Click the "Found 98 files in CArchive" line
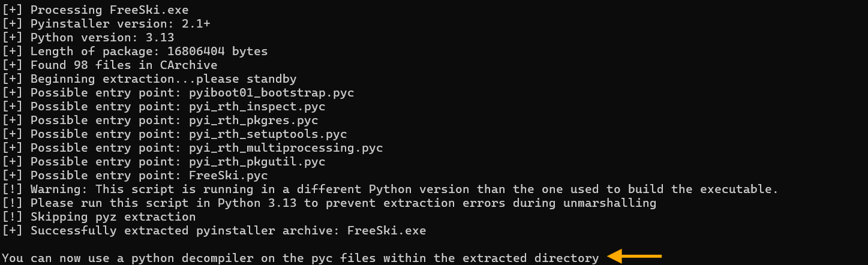Screen dimensions: 868x265 coord(124,65)
